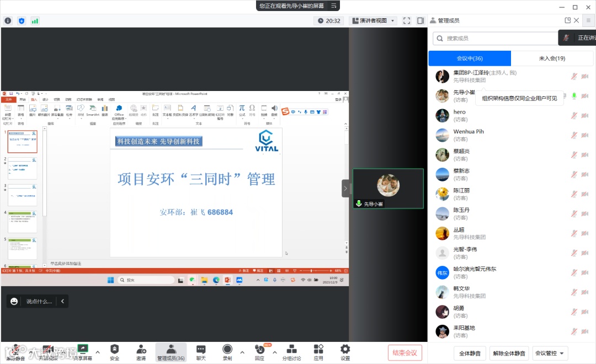Open the 文件 tab in PowerPoint
596x364 pixels.
pyautogui.click(x=8, y=100)
